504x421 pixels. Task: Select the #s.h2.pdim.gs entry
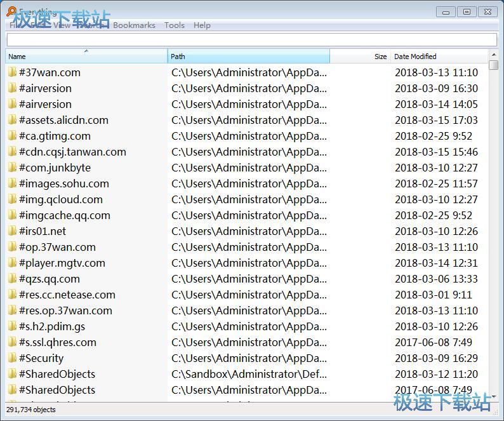[x=52, y=326]
